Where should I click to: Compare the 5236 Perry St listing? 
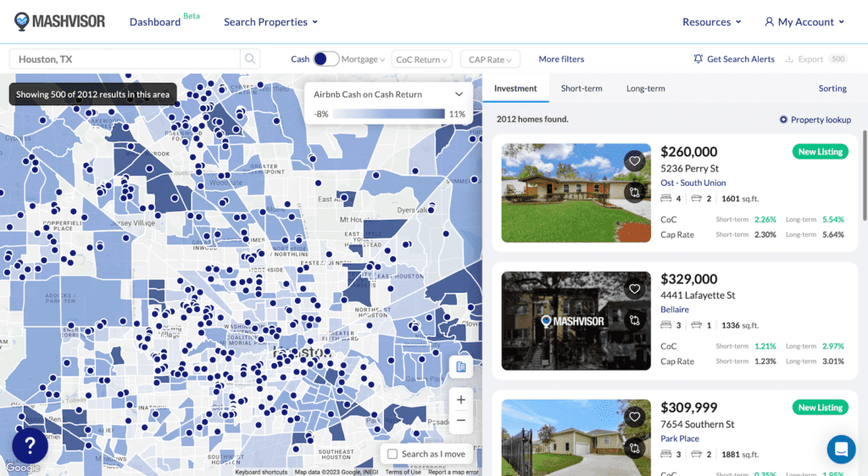point(634,193)
